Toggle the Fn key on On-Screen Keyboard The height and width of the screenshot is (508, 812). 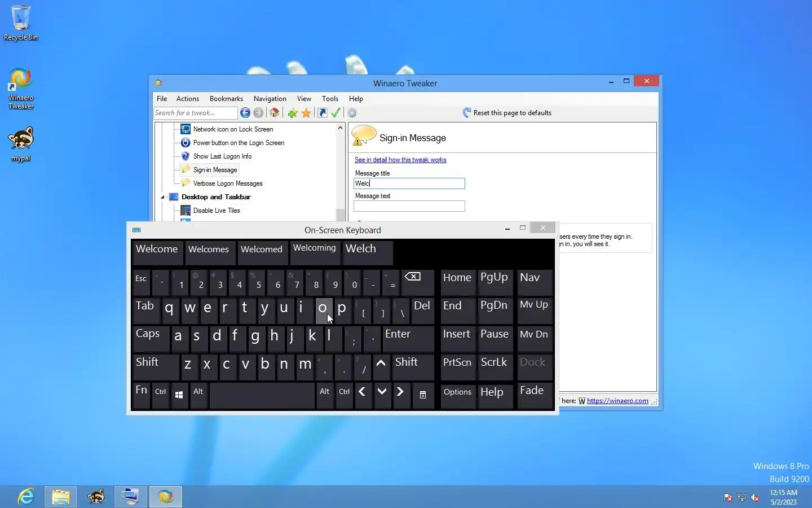[x=142, y=395]
